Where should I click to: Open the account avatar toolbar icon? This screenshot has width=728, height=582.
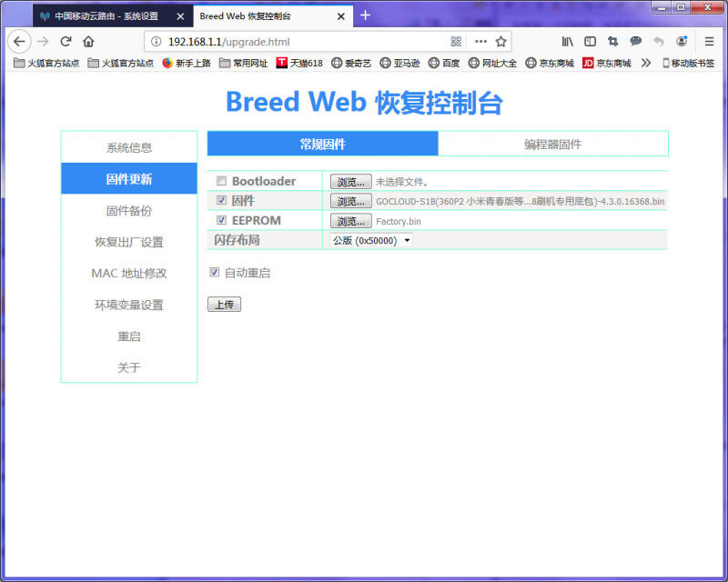(682, 42)
